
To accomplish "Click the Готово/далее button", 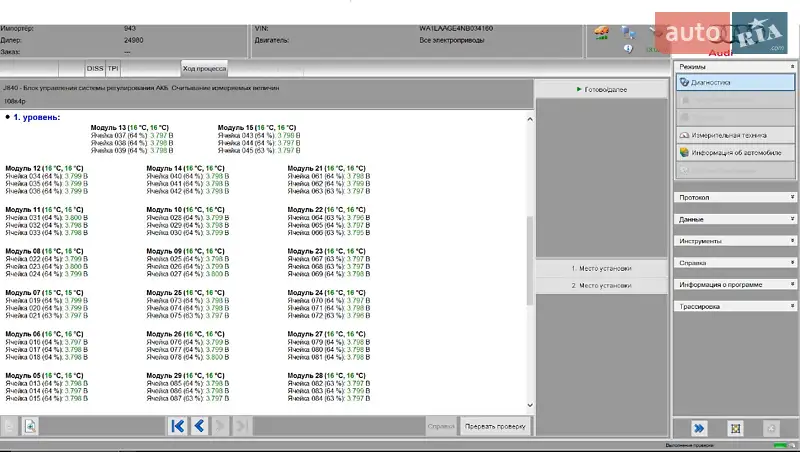I will coord(601,90).
